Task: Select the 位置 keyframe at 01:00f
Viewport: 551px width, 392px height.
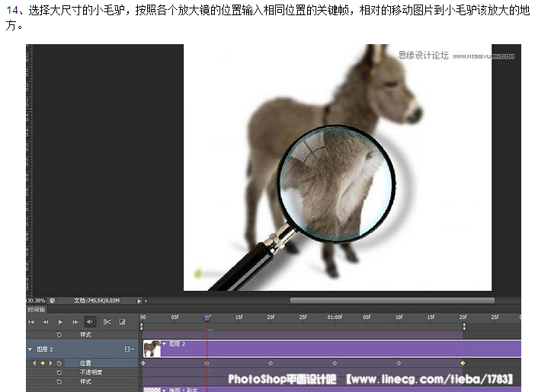Action: click(x=335, y=363)
